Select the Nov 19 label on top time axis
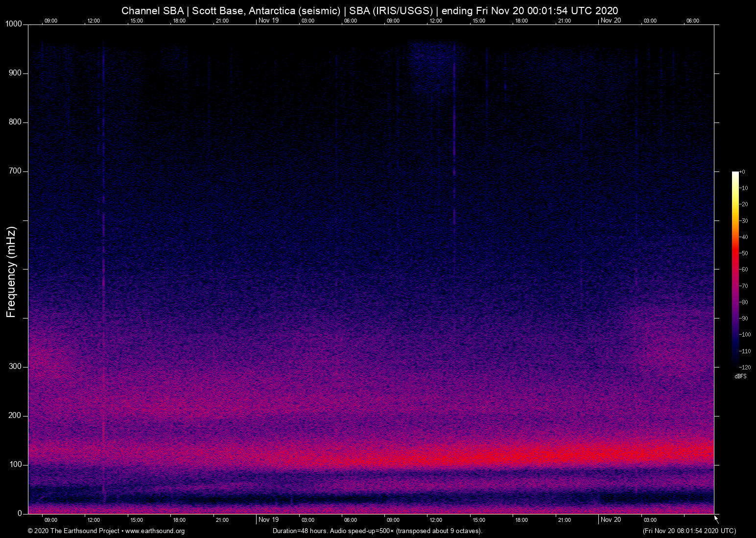The height and width of the screenshot is (538, 756). coord(268,21)
